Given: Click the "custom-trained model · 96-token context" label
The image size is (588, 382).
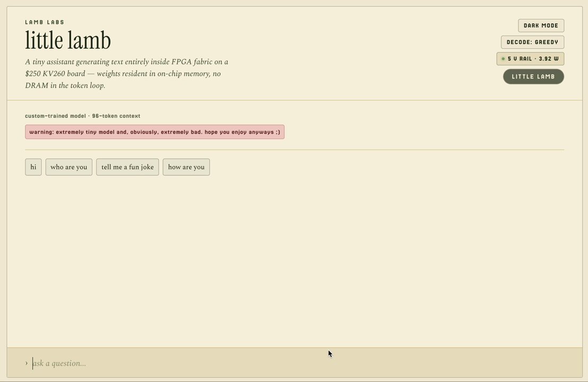Looking at the screenshot, I should point(82,116).
